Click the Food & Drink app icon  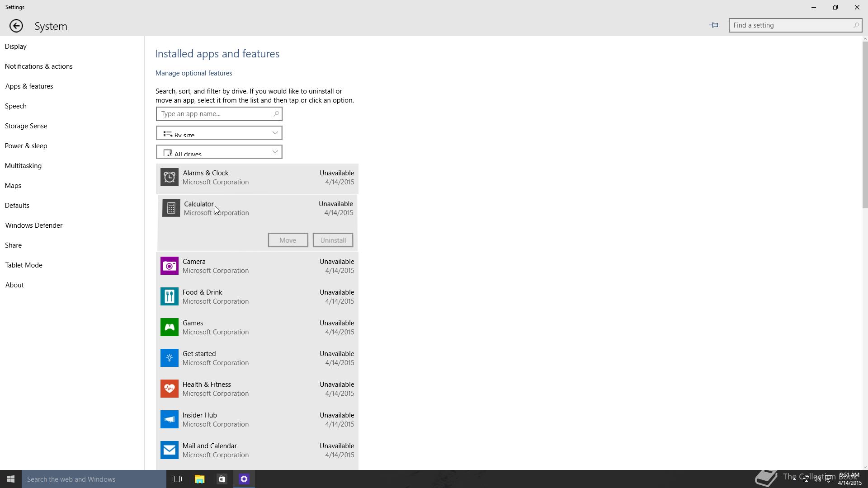coord(170,297)
